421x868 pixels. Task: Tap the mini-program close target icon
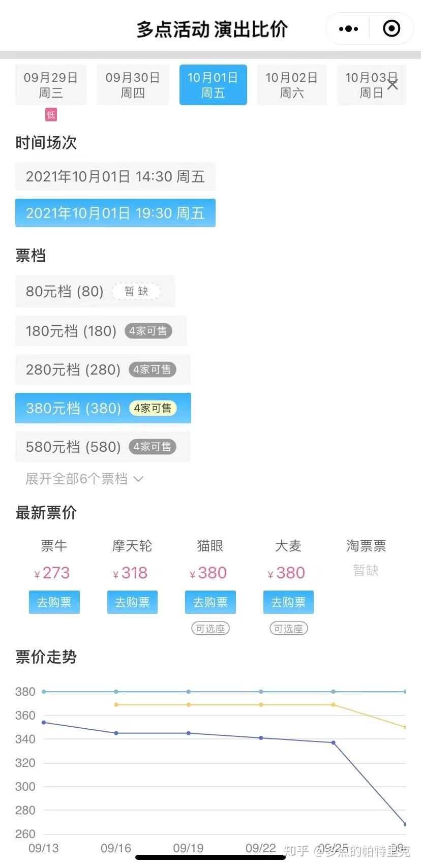coord(391,29)
